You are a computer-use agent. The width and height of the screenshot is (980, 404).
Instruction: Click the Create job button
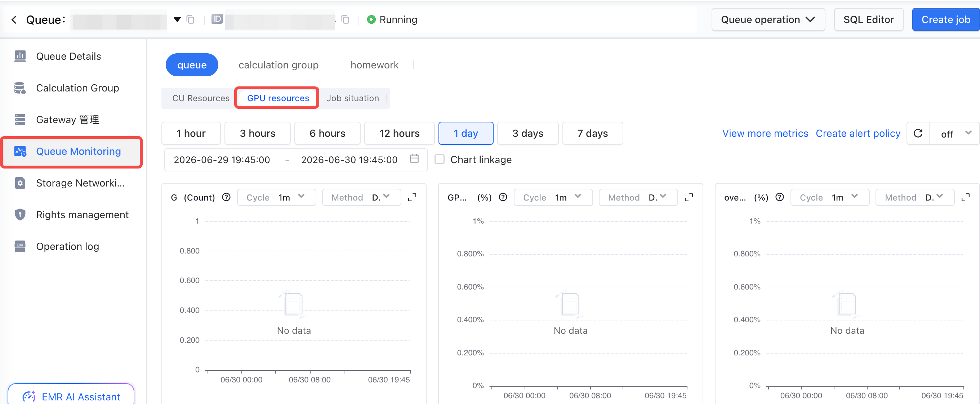tap(945, 20)
